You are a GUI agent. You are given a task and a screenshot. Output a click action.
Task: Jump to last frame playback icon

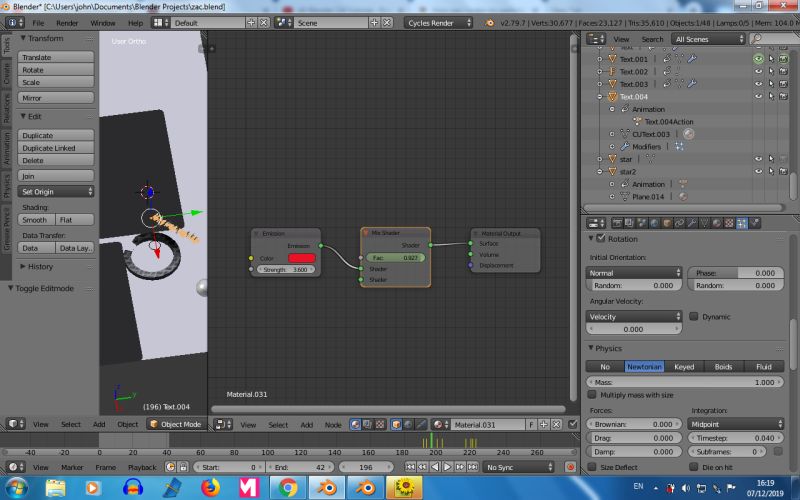tap(472, 467)
